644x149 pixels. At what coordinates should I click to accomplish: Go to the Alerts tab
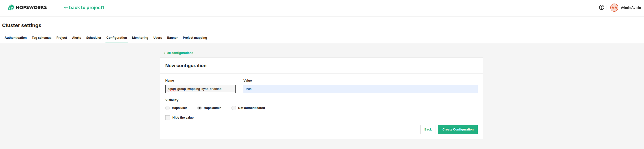coord(77,38)
